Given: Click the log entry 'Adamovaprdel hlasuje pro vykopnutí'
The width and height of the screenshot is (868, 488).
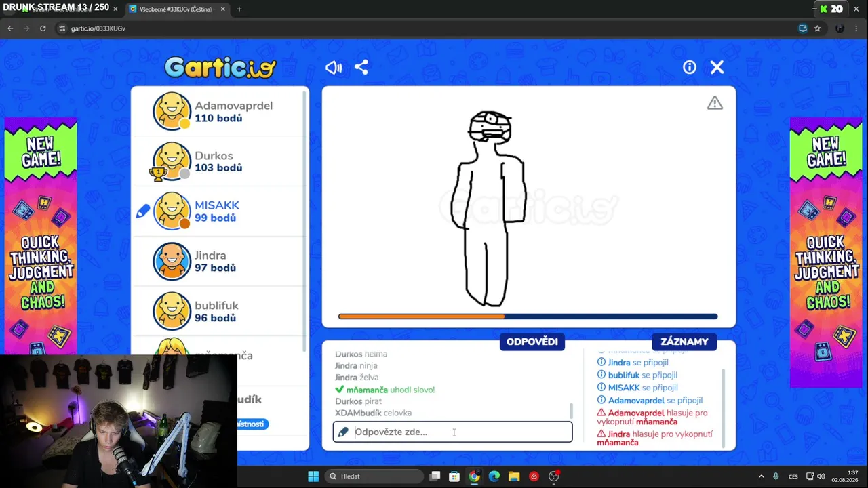Looking at the screenshot, I should pyautogui.click(x=652, y=417).
